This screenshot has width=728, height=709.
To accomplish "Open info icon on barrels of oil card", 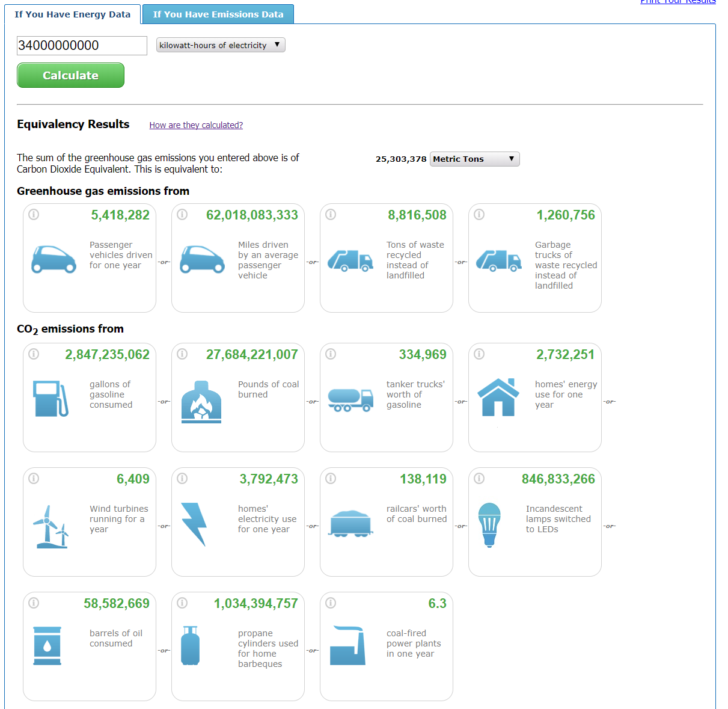I will (34, 603).
